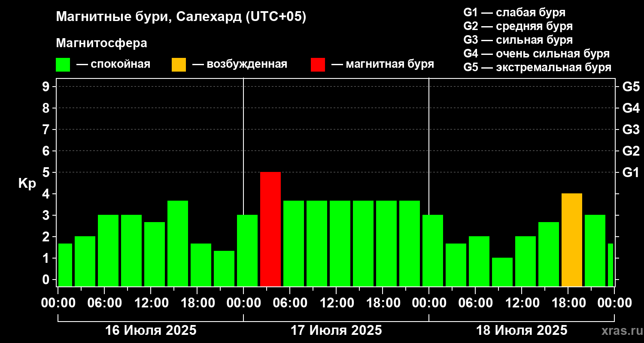Click the tallest green bar on 16 July
Viewport: 644px width, 343px height.
pos(178,244)
